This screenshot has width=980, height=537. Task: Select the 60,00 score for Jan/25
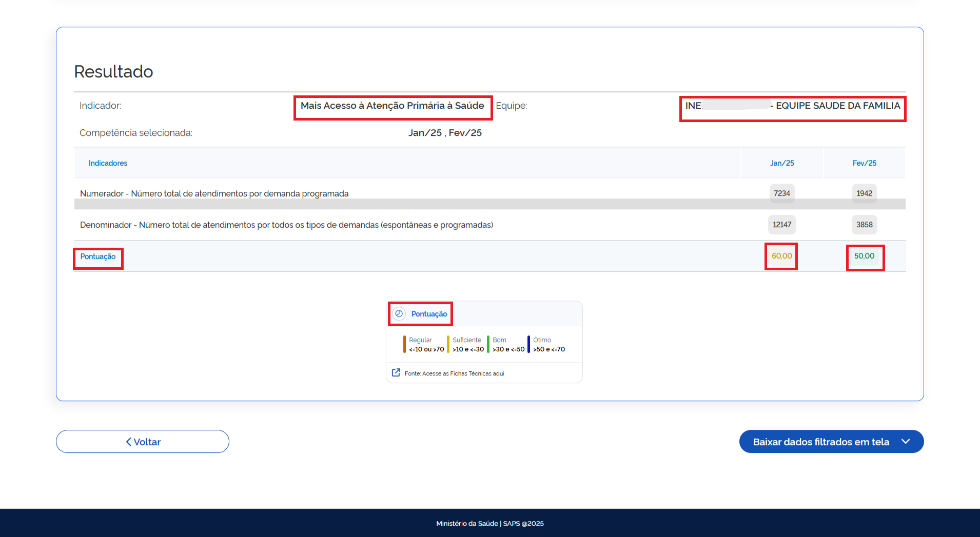pos(781,256)
